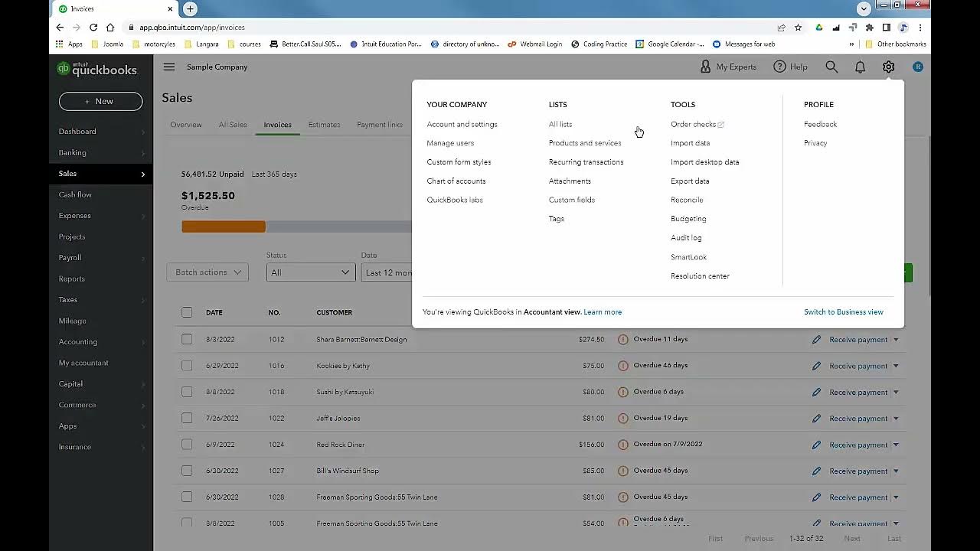The width and height of the screenshot is (980, 551).
Task: Open Manage users link
Action: 450,143
